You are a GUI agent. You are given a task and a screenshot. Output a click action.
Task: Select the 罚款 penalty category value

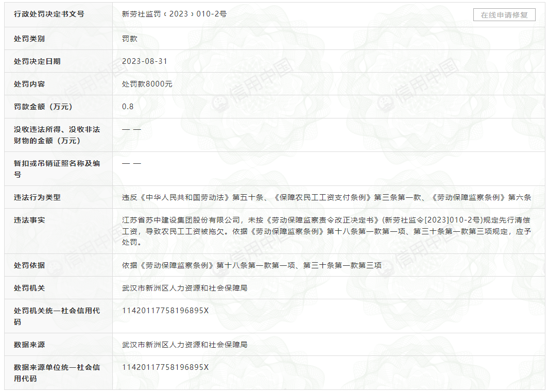(130, 39)
